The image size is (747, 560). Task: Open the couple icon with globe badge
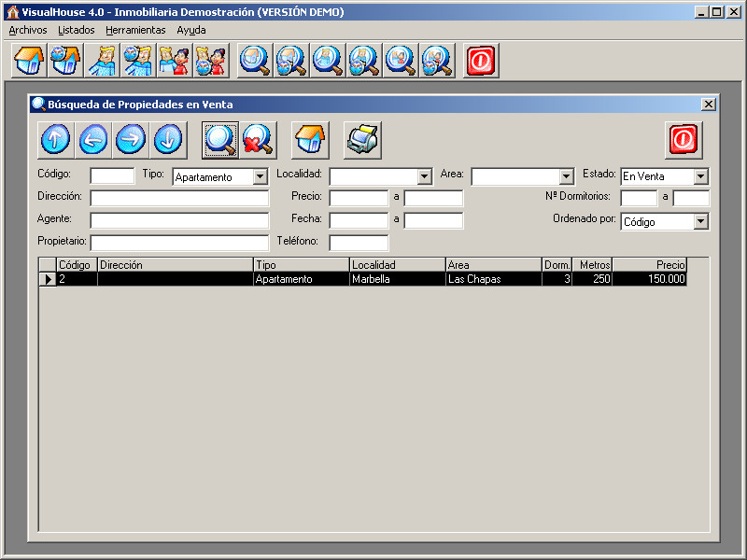coord(211,61)
